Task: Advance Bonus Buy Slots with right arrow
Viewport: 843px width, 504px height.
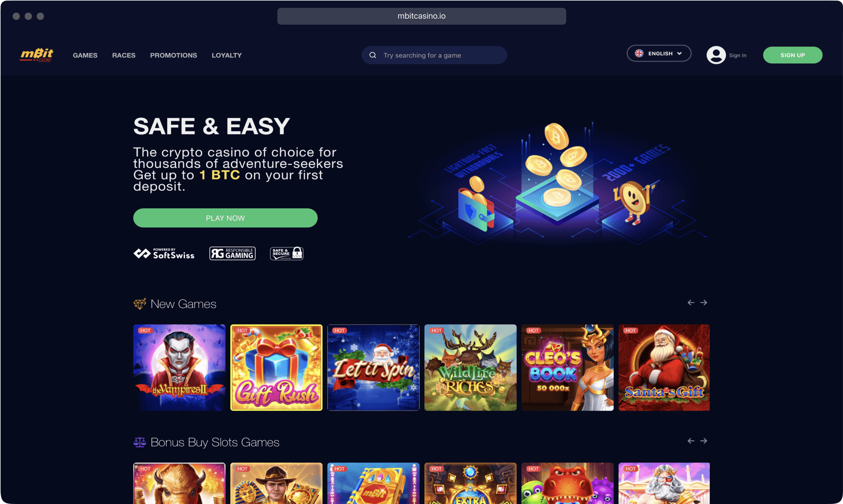Action: coord(704,441)
